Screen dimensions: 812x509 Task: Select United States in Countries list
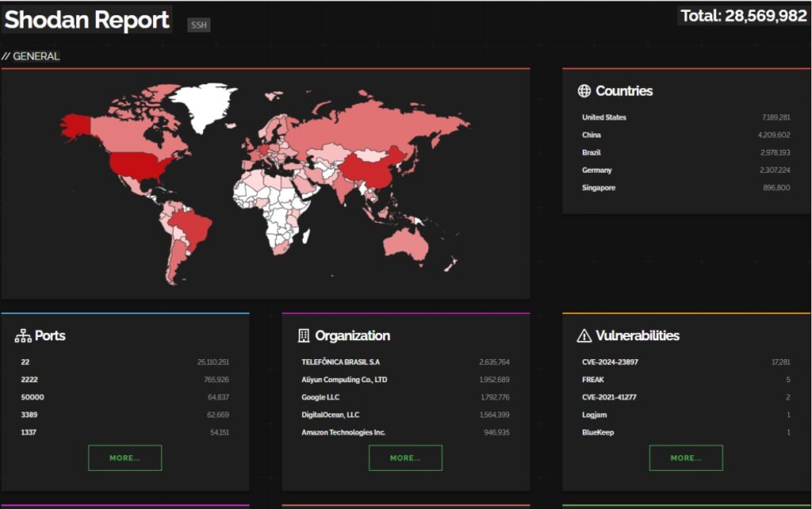(x=603, y=117)
